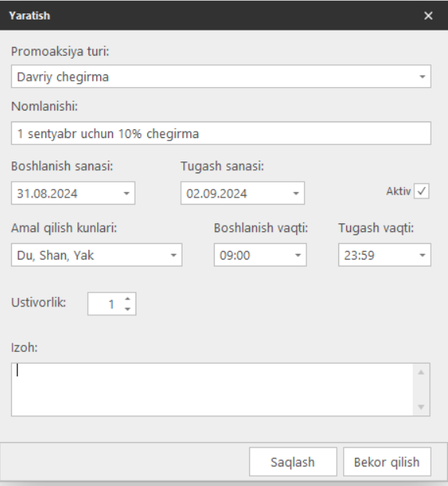Click the Izoh scrollbar up arrow

click(421, 372)
